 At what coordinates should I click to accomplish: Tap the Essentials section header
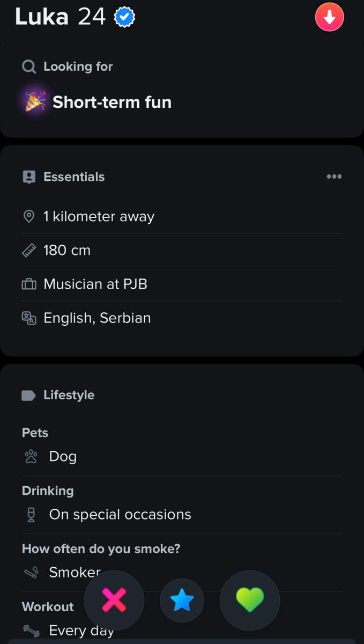74,177
